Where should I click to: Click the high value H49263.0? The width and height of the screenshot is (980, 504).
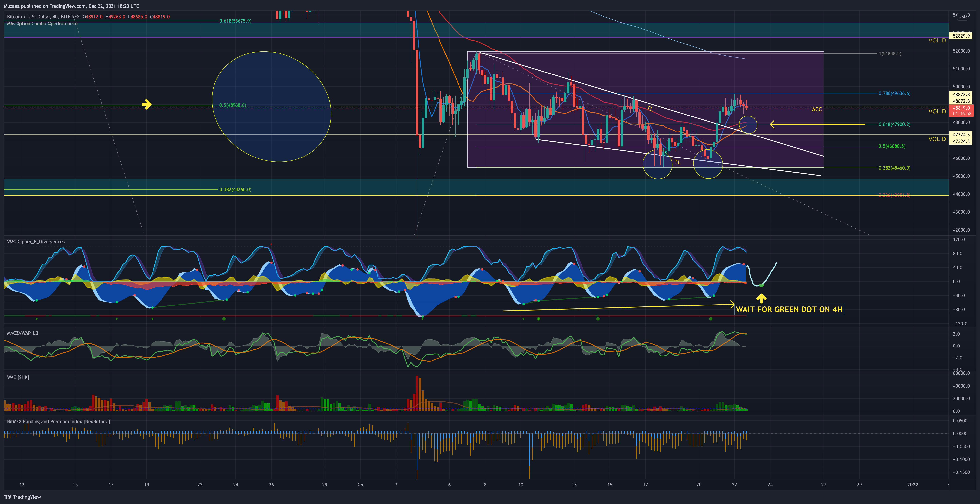[115, 17]
